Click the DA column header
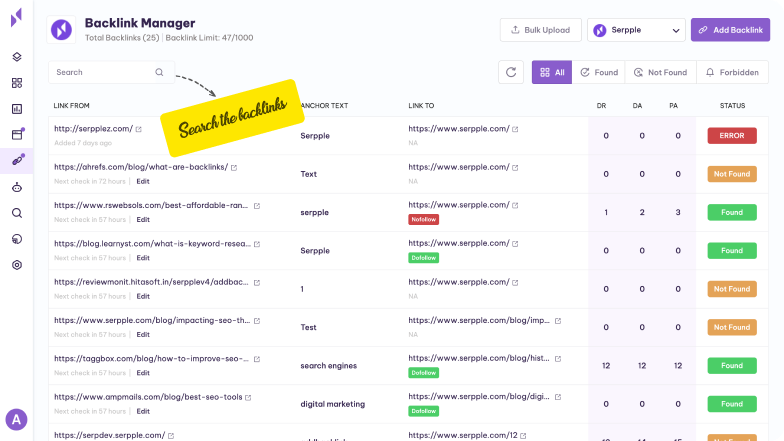The image size is (784, 441). pyautogui.click(x=638, y=106)
